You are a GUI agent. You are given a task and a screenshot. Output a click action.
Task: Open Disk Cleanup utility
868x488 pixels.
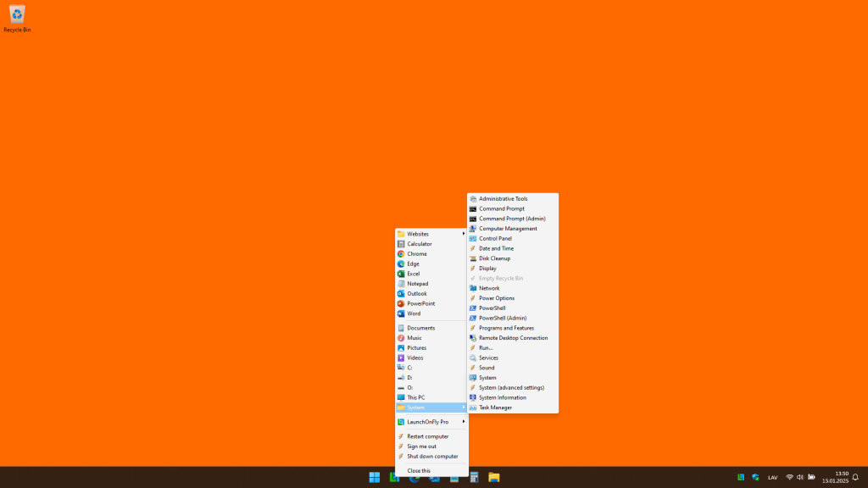pyautogui.click(x=495, y=258)
